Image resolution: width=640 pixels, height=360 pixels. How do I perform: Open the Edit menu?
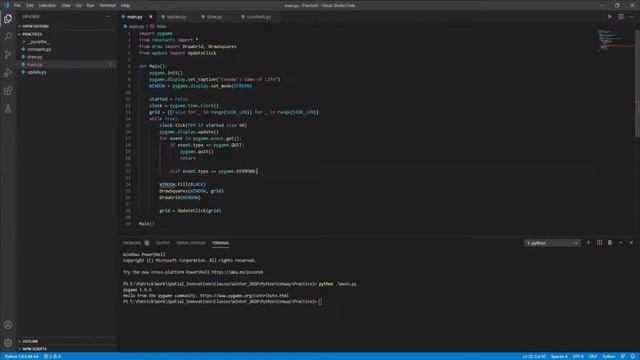[x=30, y=5]
